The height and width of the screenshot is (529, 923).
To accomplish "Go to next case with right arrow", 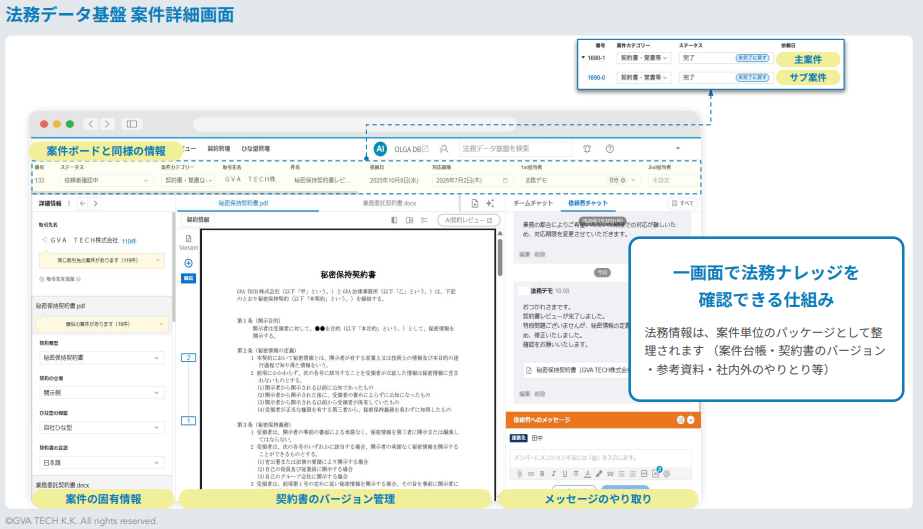I will click(x=95, y=204).
